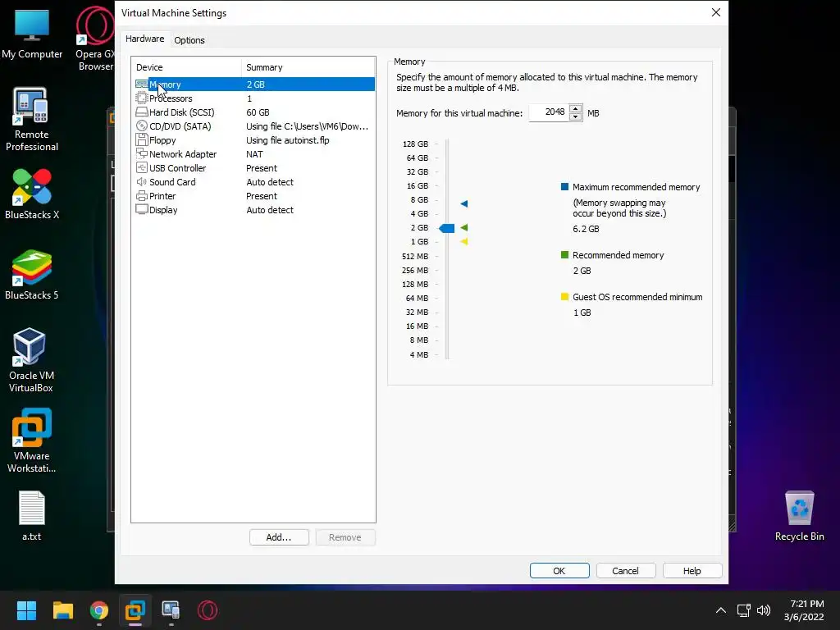Viewport: 840px width, 630px height.
Task: Click the 'Recommended memory' legend label
Action: [x=619, y=255]
